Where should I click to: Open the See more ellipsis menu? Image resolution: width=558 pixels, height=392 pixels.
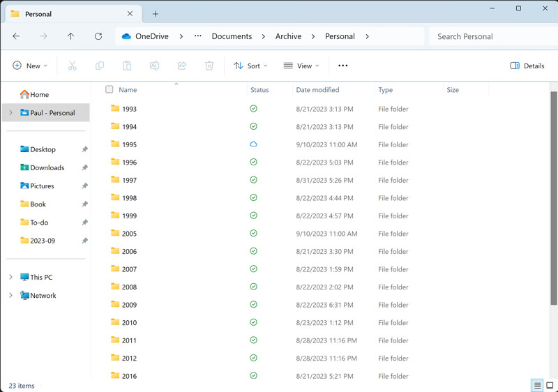342,66
